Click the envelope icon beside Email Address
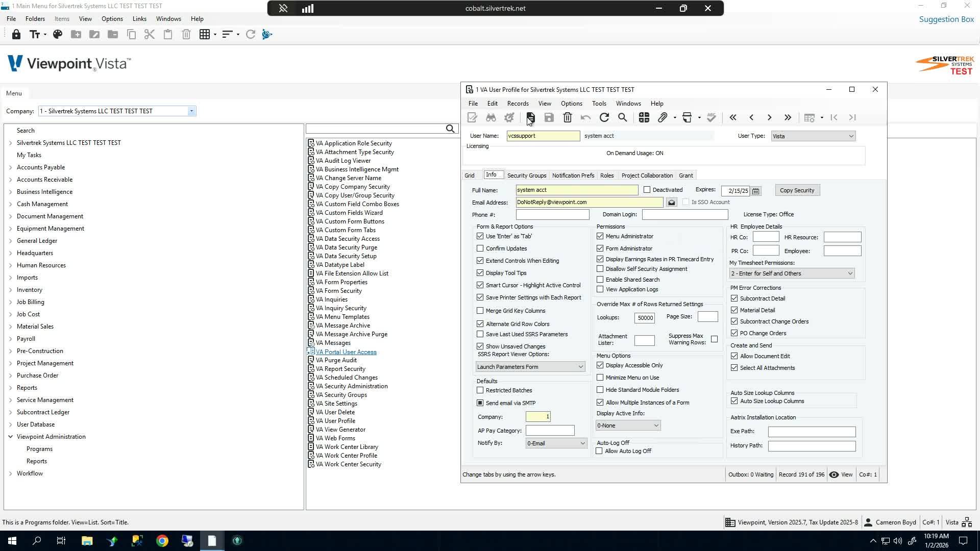980x551 pixels. pos(672,203)
